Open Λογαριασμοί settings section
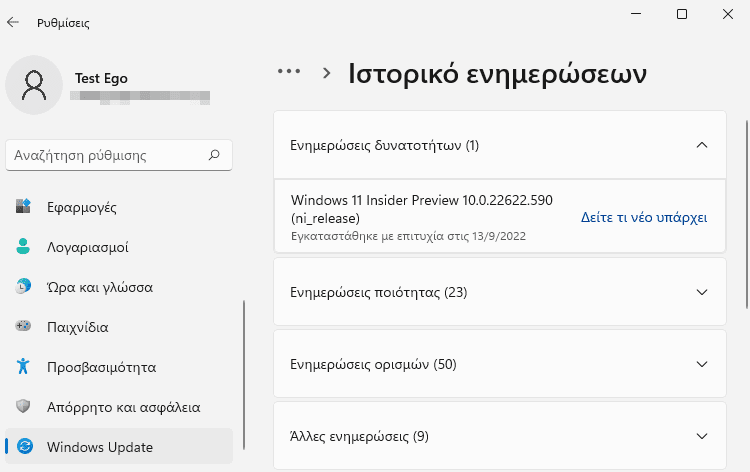This screenshot has height=472, width=750. click(x=119, y=247)
